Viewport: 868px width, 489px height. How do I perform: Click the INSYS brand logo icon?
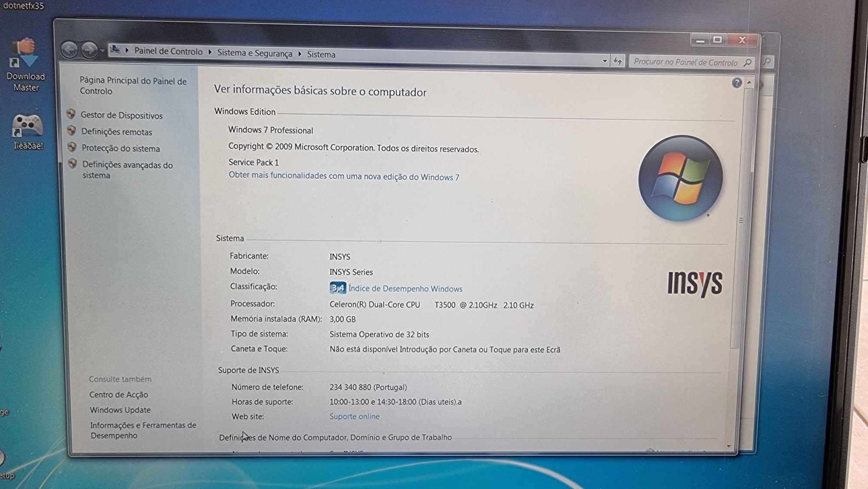[694, 282]
